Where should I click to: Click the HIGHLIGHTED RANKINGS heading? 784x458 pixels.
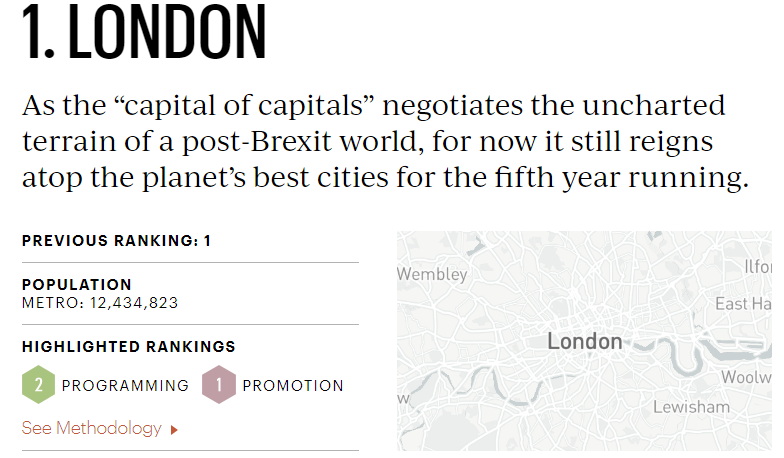point(129,347)
